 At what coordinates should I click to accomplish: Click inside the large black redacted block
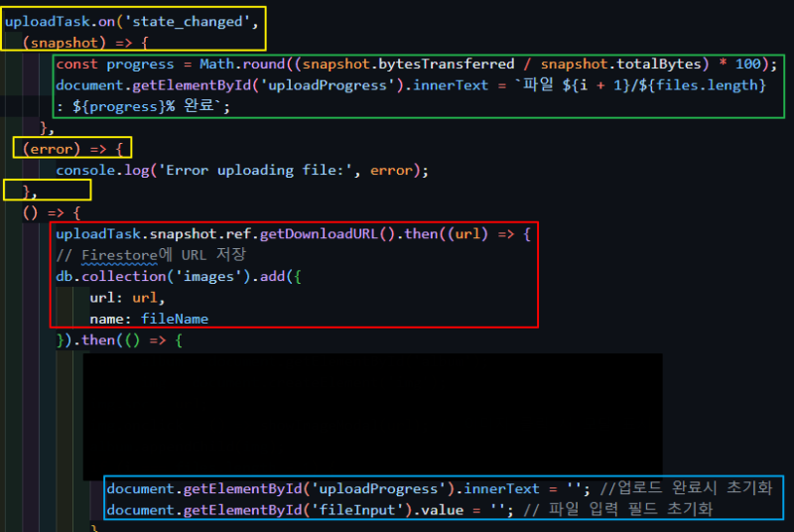click(373, 415)
